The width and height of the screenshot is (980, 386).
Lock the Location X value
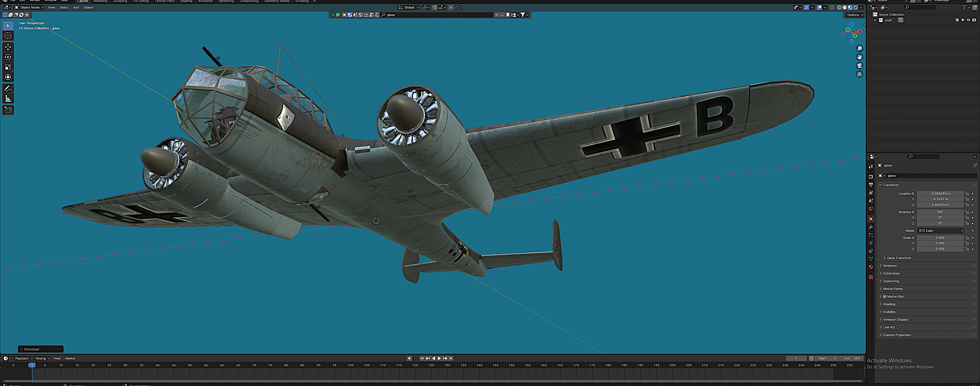967,194
